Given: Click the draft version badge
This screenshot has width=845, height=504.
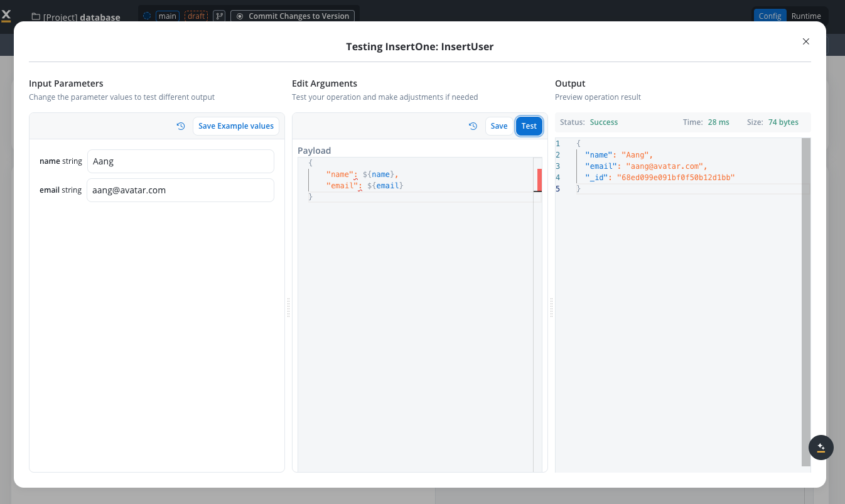Looking at the screenshot, I should pyautogui.click(x=196, y=16).
